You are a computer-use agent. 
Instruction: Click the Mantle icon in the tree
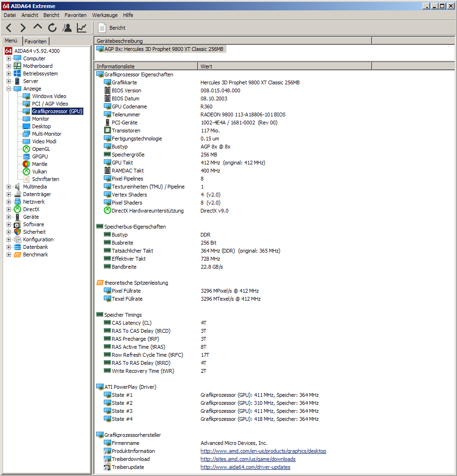[x=26, y=164]
